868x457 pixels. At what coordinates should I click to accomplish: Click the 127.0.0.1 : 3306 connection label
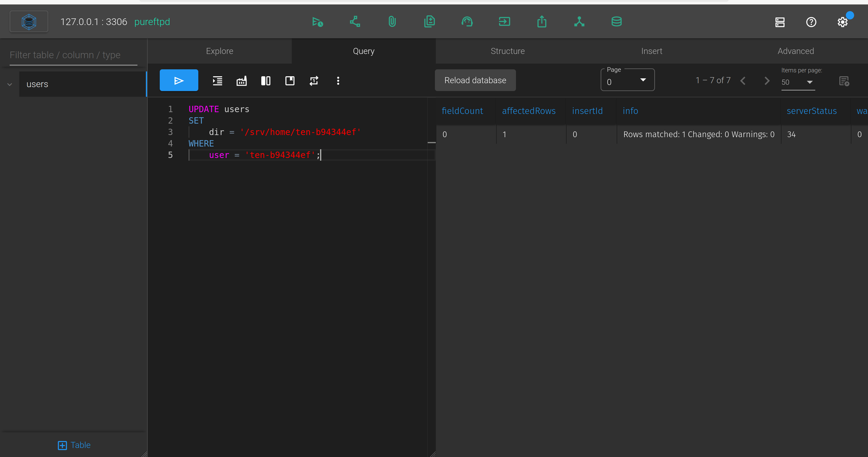point(94,22)
